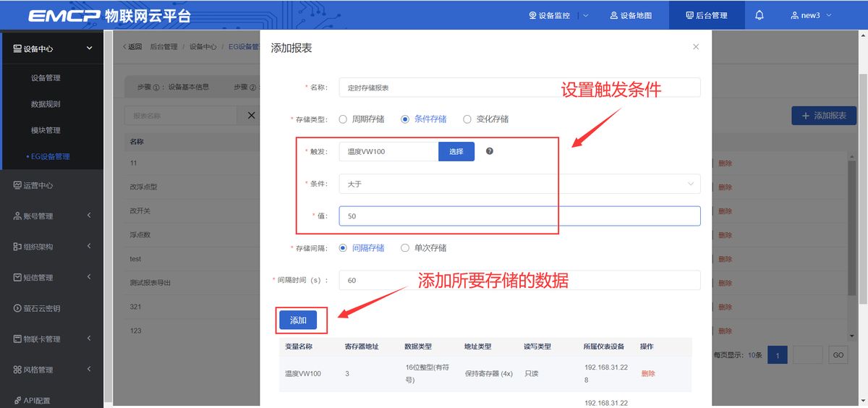Open the 条件 dropdown showing 大于

tap(519, 184)
